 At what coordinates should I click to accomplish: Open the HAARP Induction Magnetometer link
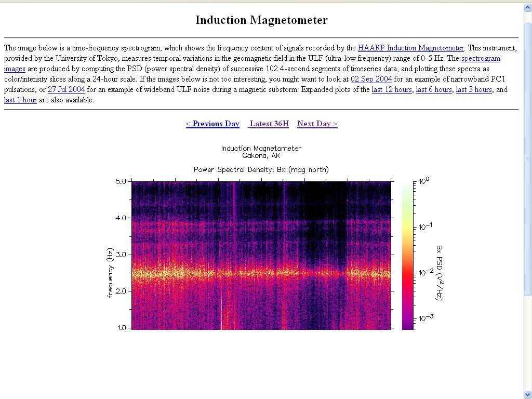pyautogui.click(x=410, y=48)
